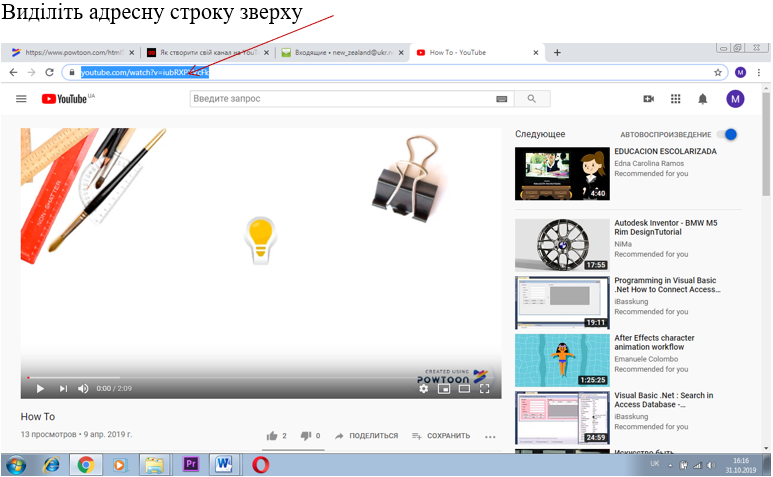The height and width of the screenshot is (477, 773).
Task: Click the СОХРАНИТЬ save button
Action: click(x=441, y=436)
